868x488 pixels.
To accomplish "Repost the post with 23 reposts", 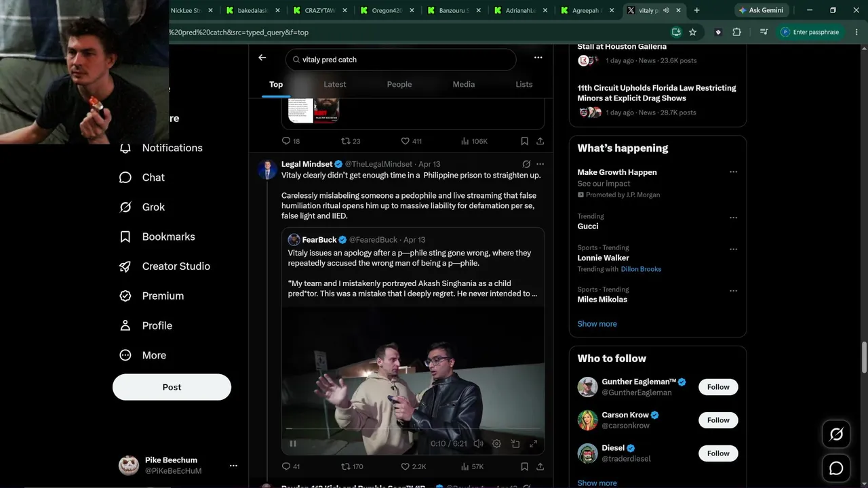I will (351, 141).
